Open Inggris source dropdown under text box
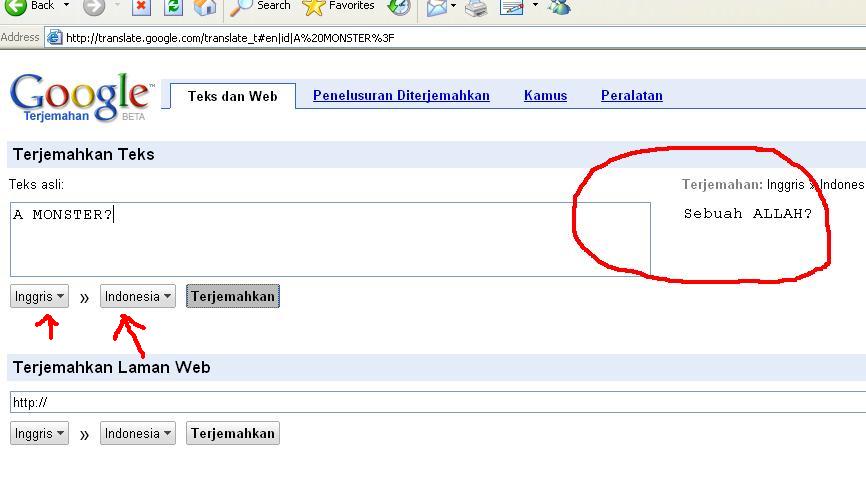Viewport: 866px width, 479px height. [x=39, y=297]
